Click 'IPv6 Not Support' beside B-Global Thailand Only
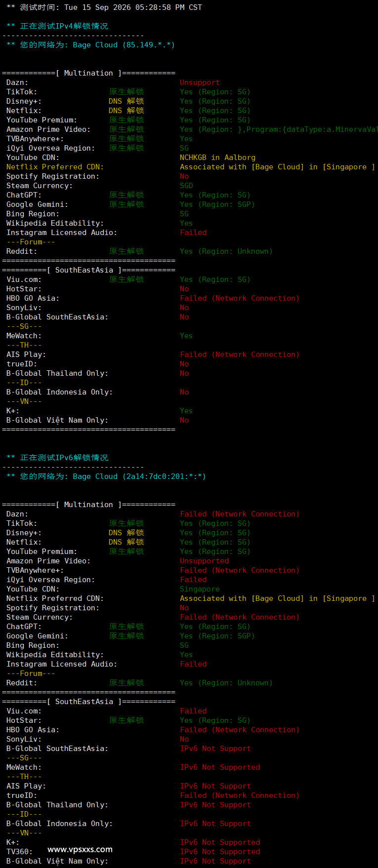 point(215,805)
